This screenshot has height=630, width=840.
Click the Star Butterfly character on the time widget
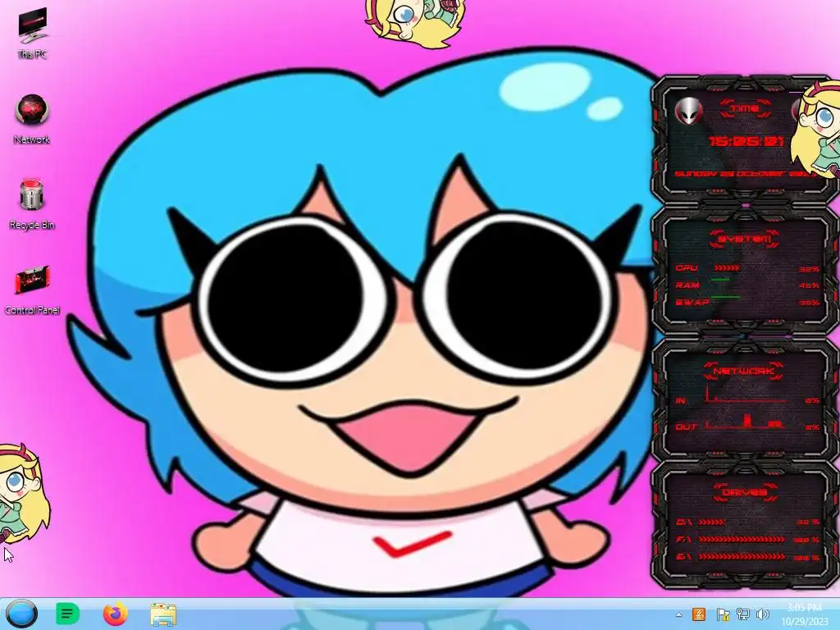pyautogui.click(x=815, y=129)
